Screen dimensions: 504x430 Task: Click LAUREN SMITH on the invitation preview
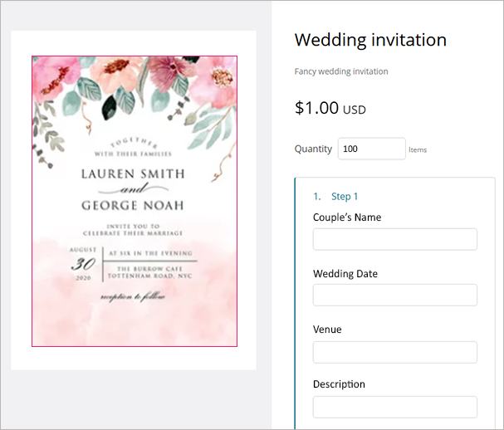click(x=134, y=174)
